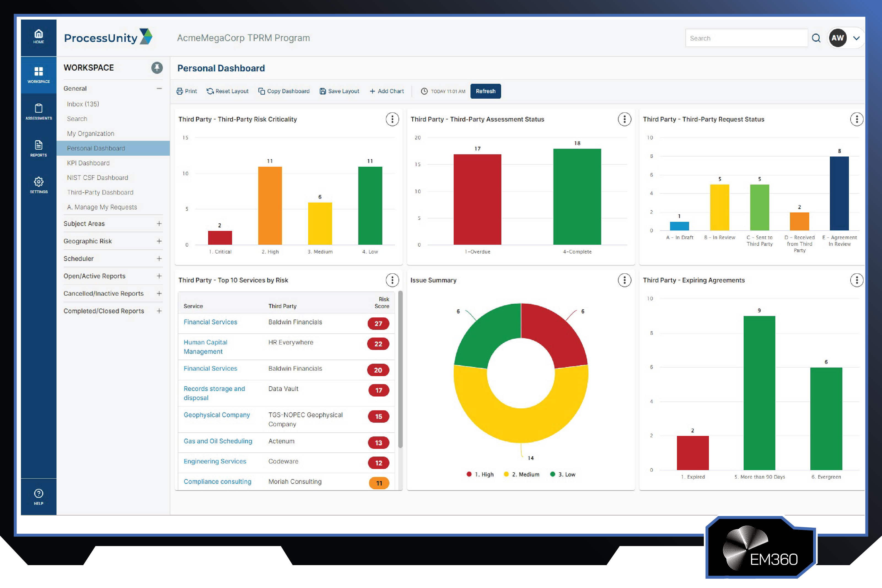This screenshot has width=882, height=588.
Task: Open options menu for Assessment Status chart
Action: pos(624,119)
